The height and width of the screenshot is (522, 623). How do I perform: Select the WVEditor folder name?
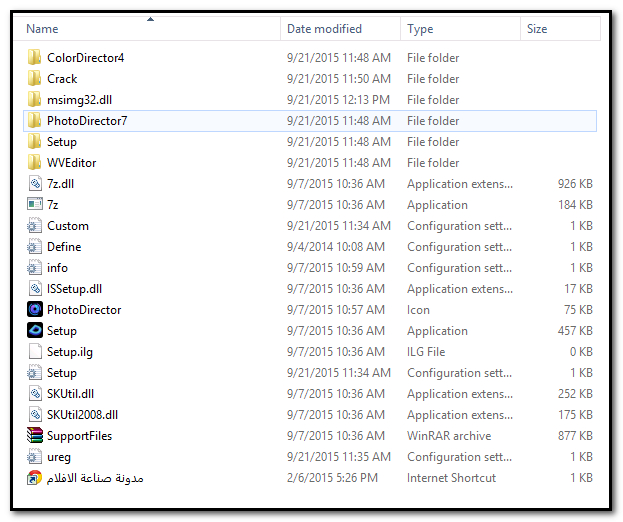(72, 163)
